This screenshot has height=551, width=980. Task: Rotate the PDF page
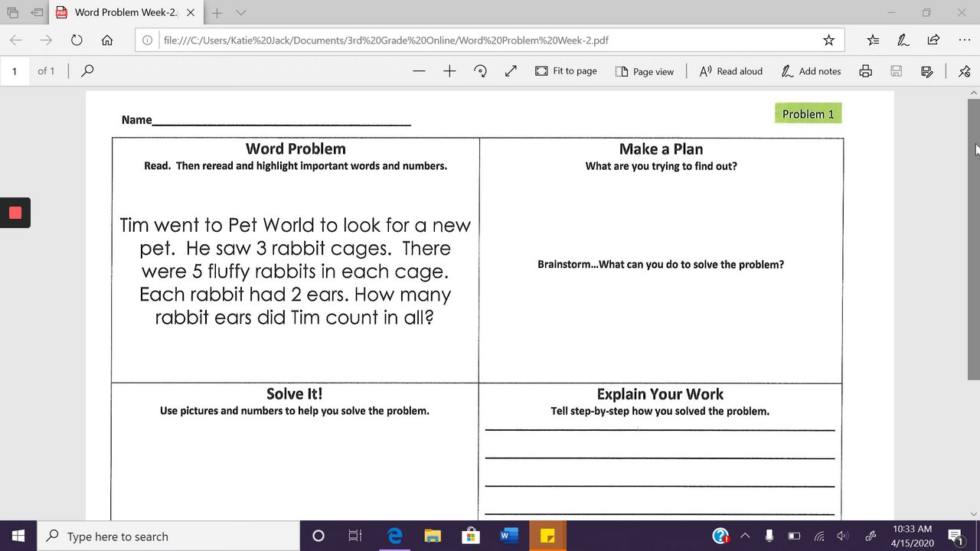pos(480,71)
